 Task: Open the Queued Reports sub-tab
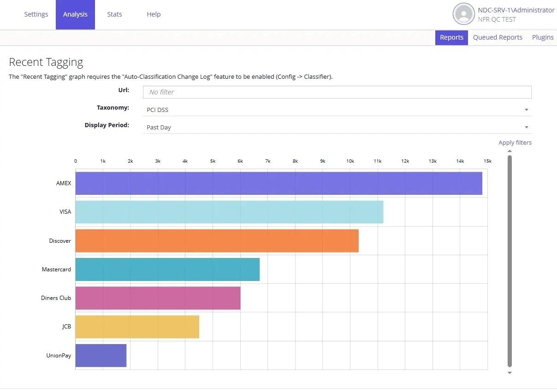(498, 37)
